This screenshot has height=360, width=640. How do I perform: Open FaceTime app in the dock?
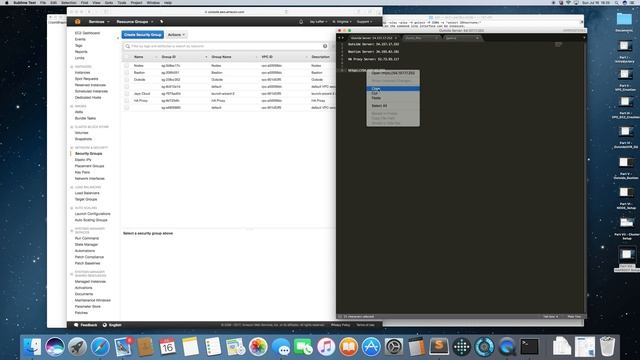pyautogui.click(x=303, y=347)
